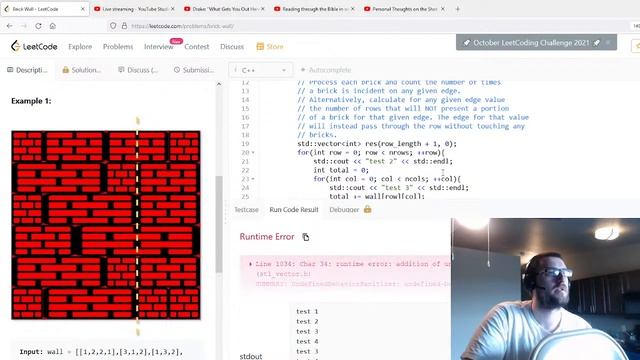640x360 pixels.
Task: Click the Runtime Error heading
Action: (267, 237)
